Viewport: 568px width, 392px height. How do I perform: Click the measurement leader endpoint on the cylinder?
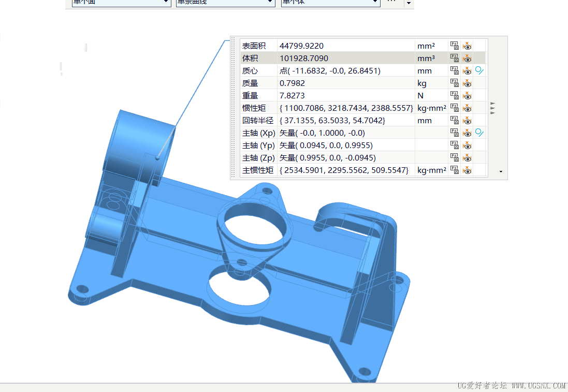[x=157, y=158]
